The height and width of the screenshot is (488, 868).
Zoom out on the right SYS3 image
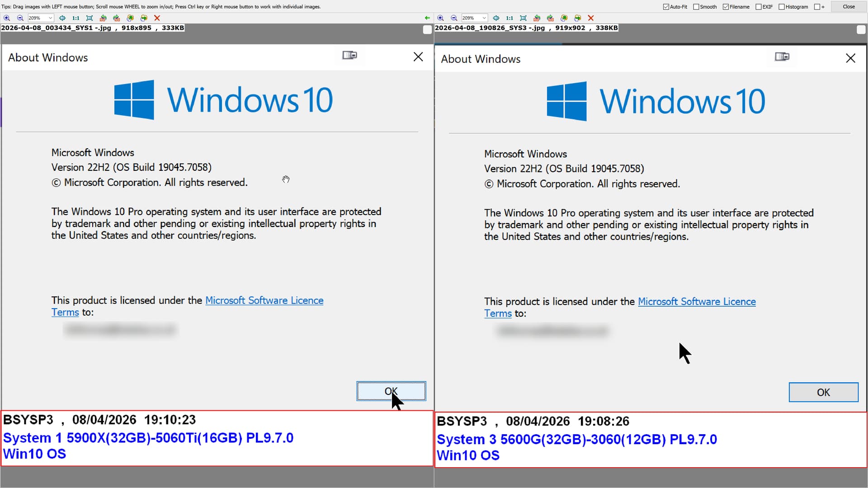(x=454, y=18)
